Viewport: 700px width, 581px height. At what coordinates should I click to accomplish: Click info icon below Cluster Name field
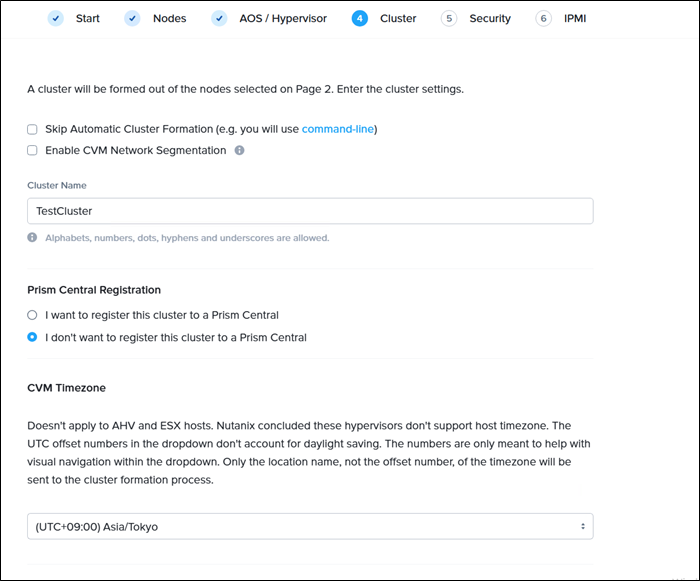pyautogui.click(x=33, y=238)
